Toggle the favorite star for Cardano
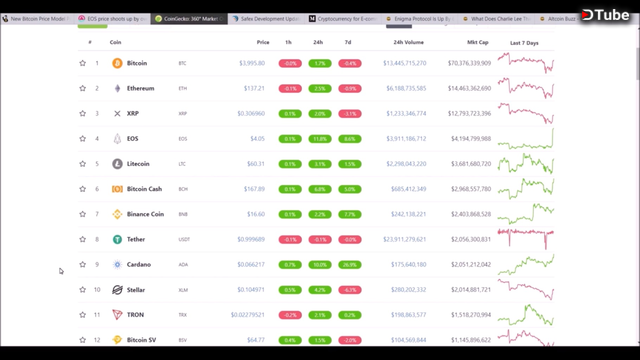Viewport: 640px width, 360px height. click(x=82, y=264)
